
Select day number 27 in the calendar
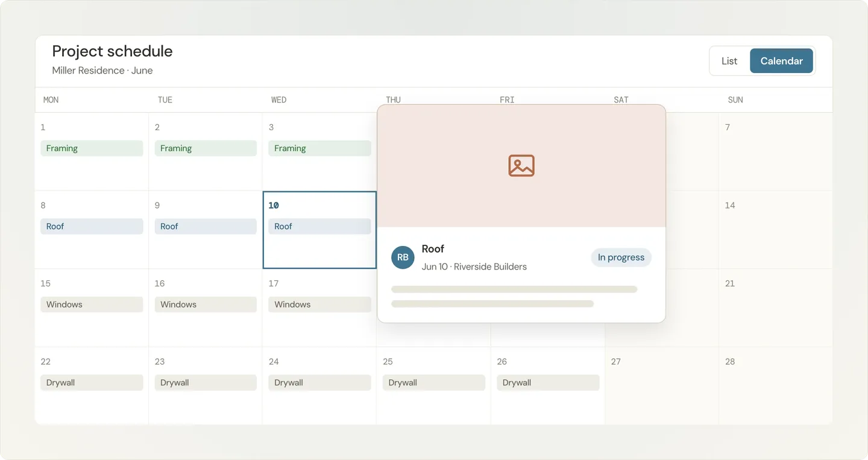(x=616, y=362)
